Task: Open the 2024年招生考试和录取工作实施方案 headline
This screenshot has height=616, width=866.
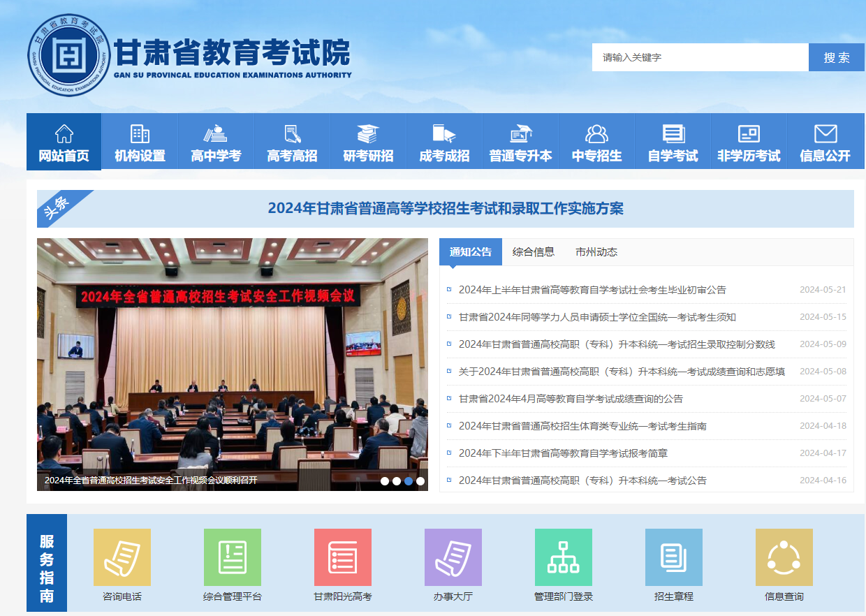Action: point(446,208)
